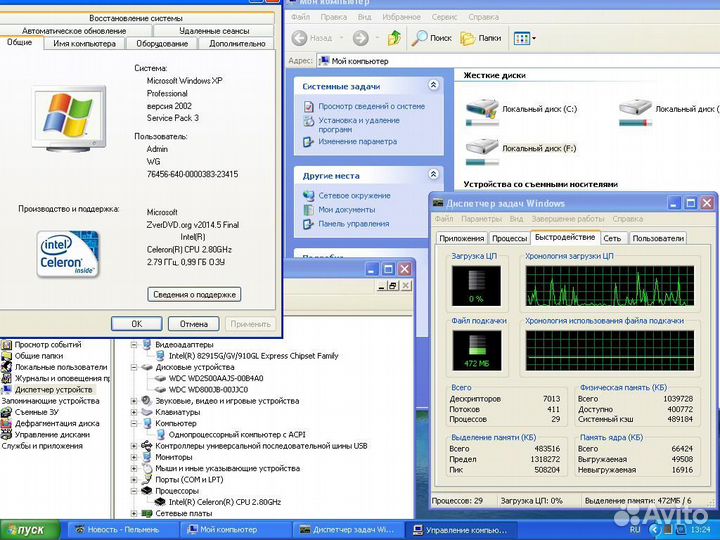Select Управление дисками in left tree

52,434
